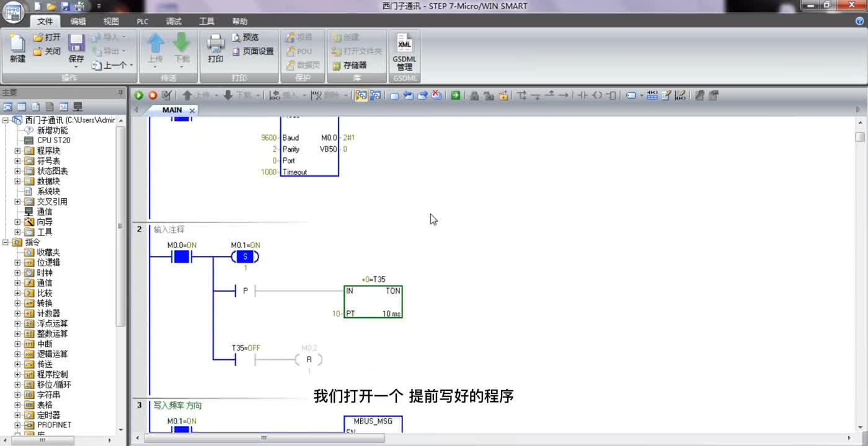Click the green go-to arrow icon

pos(456,95)
